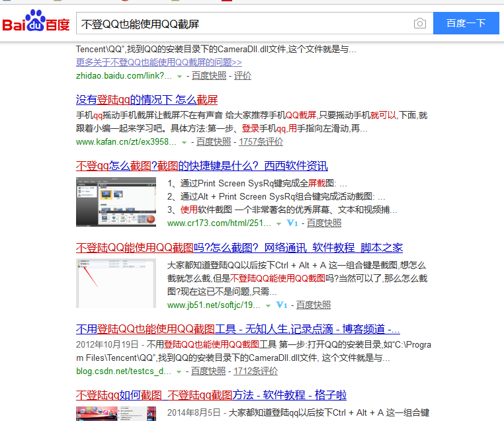Open result 不用登陆QQ也能使用QQ截图工具
The width and height of the screenshot is (504, 421).
point(238,329)
